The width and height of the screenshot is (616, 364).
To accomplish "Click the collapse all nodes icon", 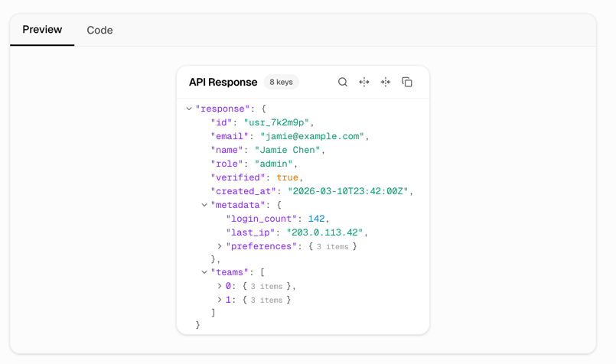I will pyautogui.click(x=386, y=82).
